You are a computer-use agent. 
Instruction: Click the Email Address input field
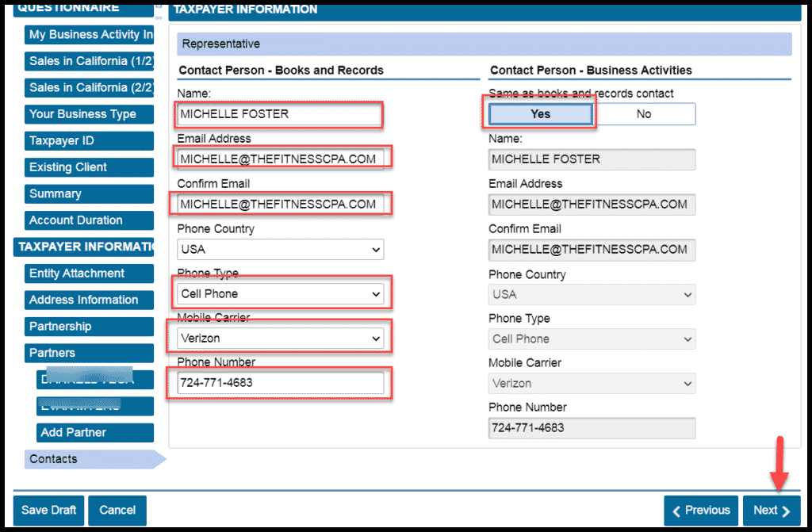(280, 159)
